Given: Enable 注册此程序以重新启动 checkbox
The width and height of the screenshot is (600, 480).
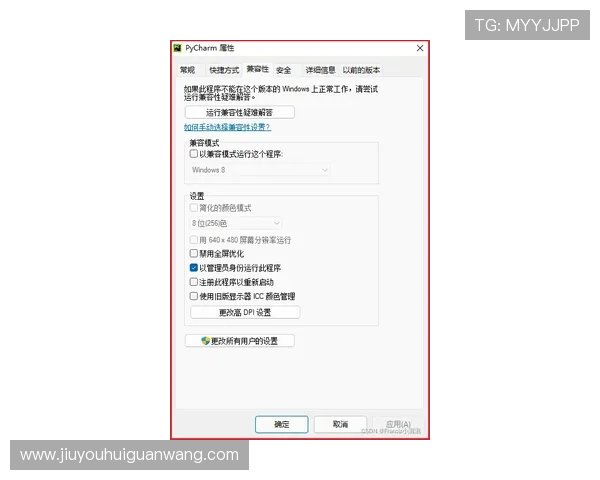Looking at the screenshot, I should click(194, 282).
